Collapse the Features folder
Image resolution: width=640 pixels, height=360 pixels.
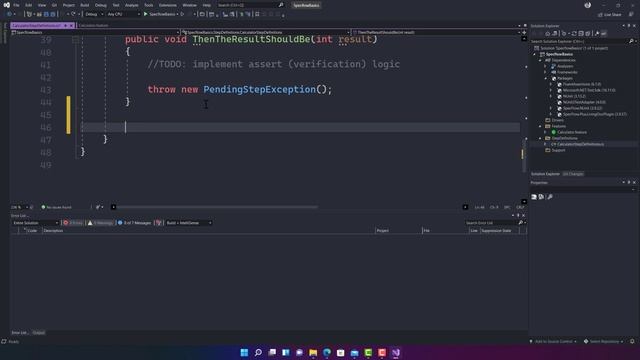(x=540, y=127)
